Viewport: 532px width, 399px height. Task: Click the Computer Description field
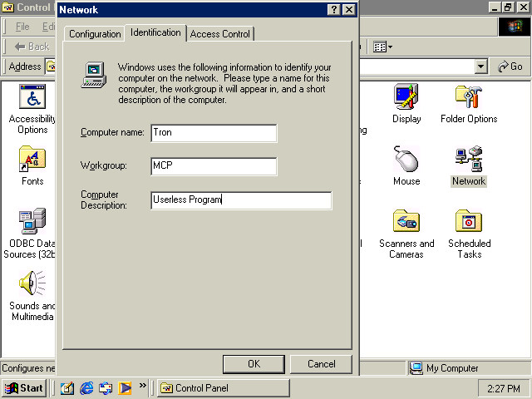pyautogui.click(x=241, y=200)
